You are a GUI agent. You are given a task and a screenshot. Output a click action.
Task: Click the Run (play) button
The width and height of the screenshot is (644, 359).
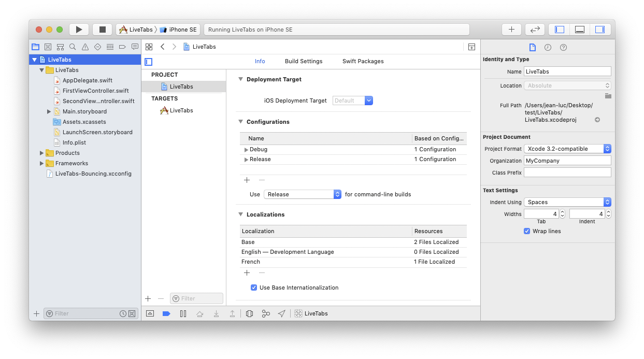pos(79,30)
